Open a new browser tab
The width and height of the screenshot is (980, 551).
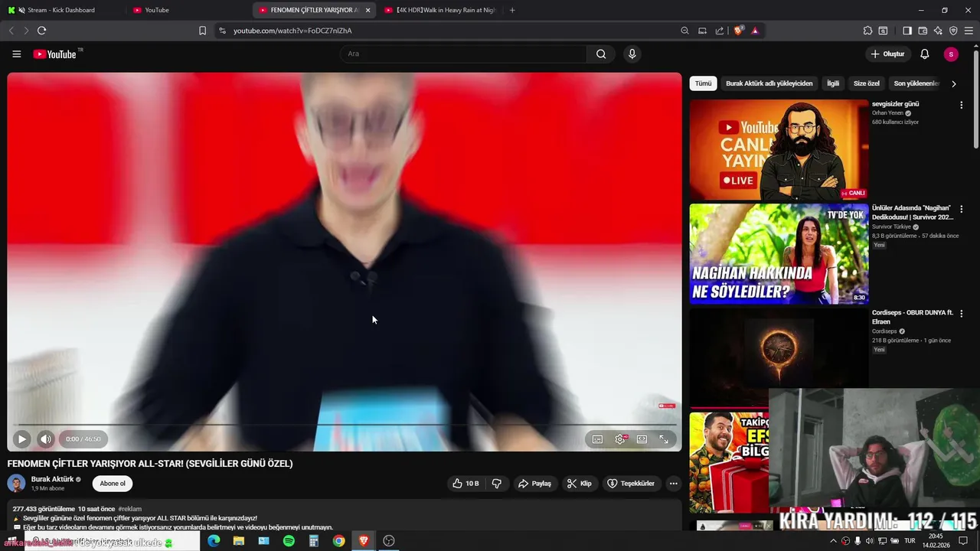pyautogui.click(x=512, y=10)
